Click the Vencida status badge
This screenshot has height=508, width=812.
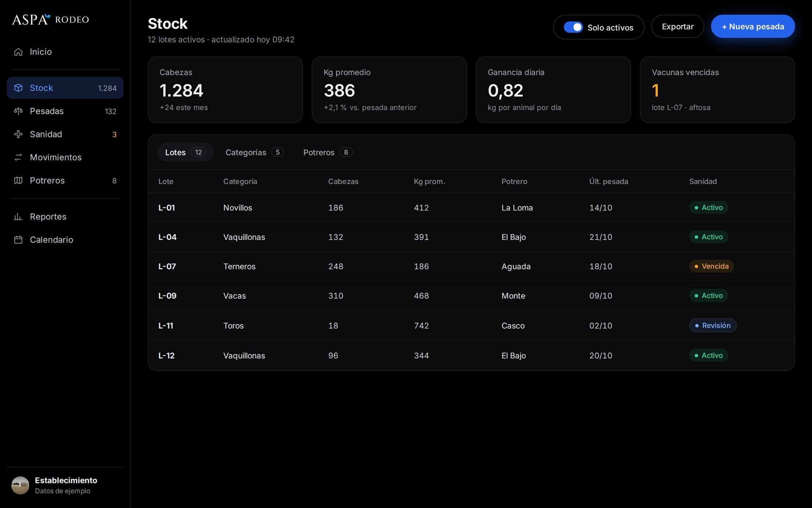click(711, 266)
